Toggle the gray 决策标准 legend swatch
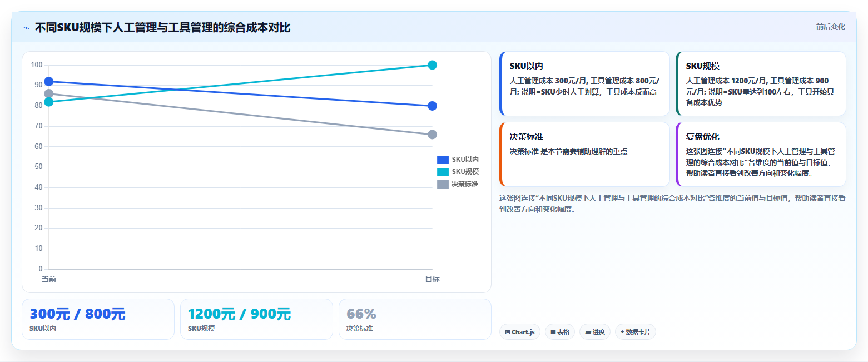This screenshot has height=362, width=868. (x=443, y=184)
